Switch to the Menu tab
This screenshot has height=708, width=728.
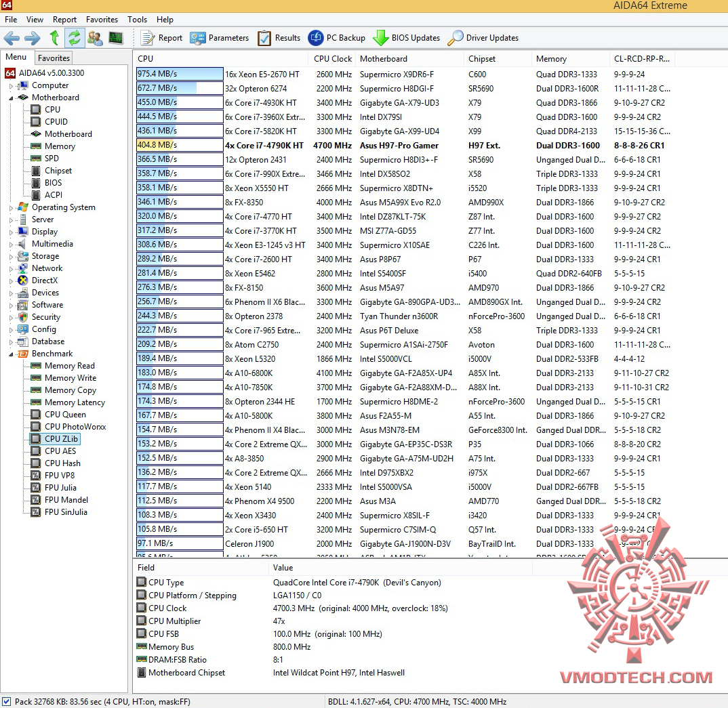[x=16, y=57]
